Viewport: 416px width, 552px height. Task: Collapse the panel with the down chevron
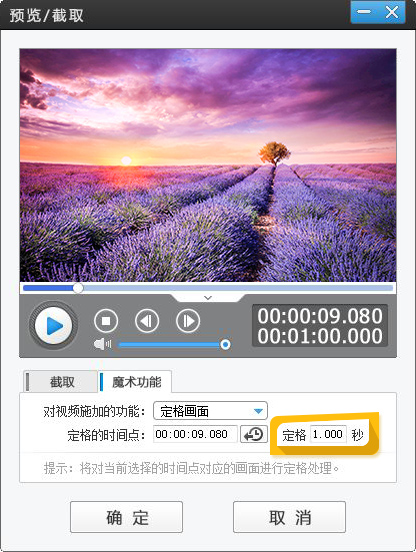pyautogui.click(x=208, y=298)
